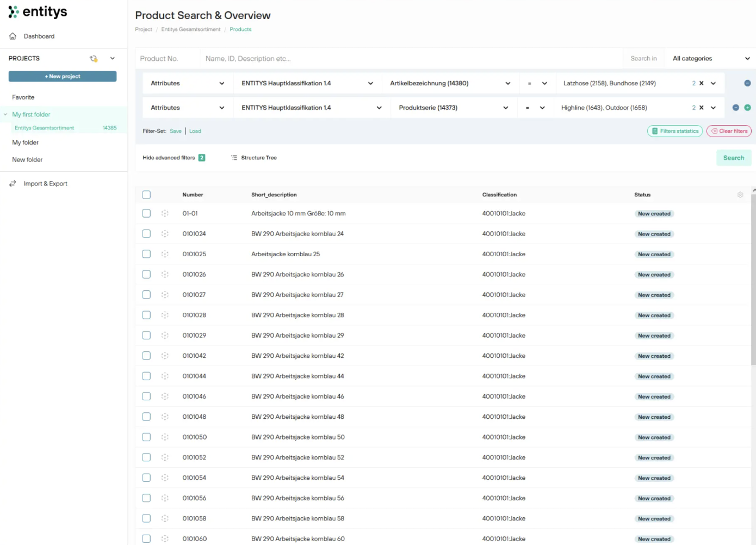Add a new filter row plus icon
Viewport: 756px width, 545px height.
747,108
